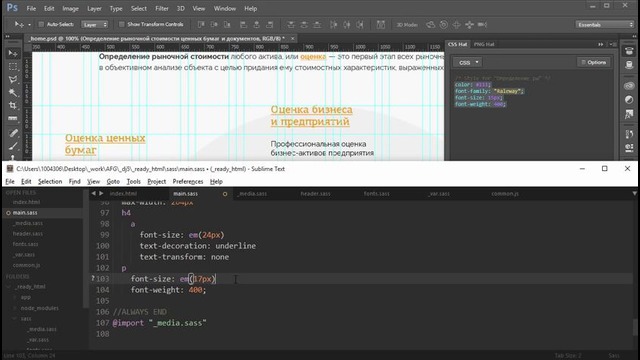
Task: Switch to the PNG Hat tab
Action: pyautogui.click(x=484, y=44)
